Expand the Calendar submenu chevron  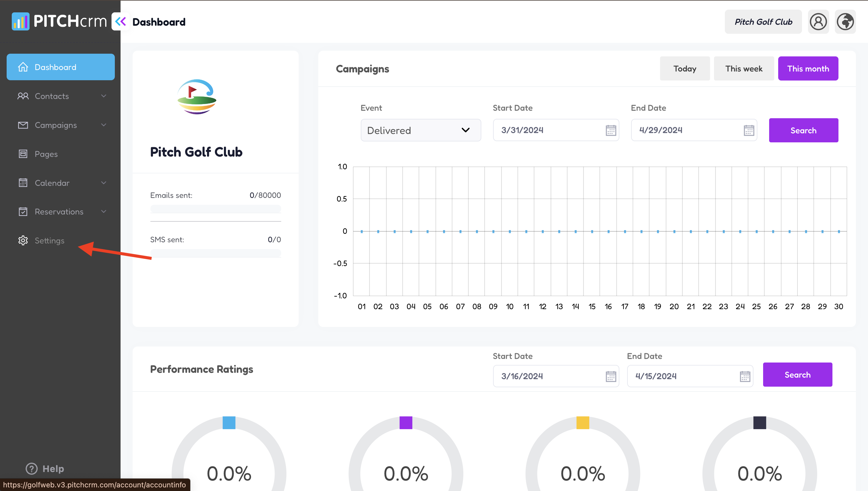(104, 183)
